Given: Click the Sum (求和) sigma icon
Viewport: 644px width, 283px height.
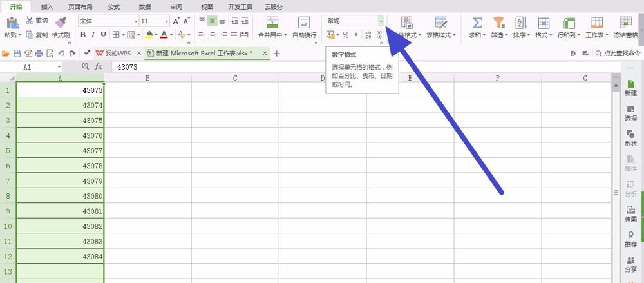Looking at the screenshot, I should (x=477, y=23).
